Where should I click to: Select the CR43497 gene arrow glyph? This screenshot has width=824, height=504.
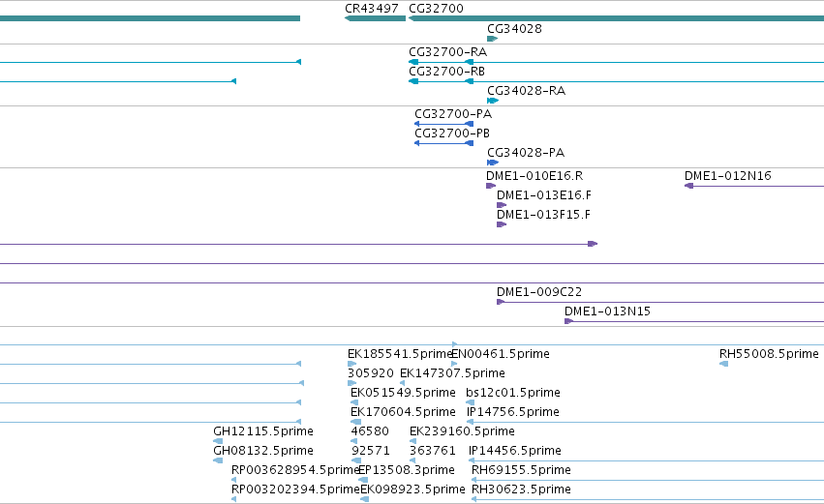[376, 18]
